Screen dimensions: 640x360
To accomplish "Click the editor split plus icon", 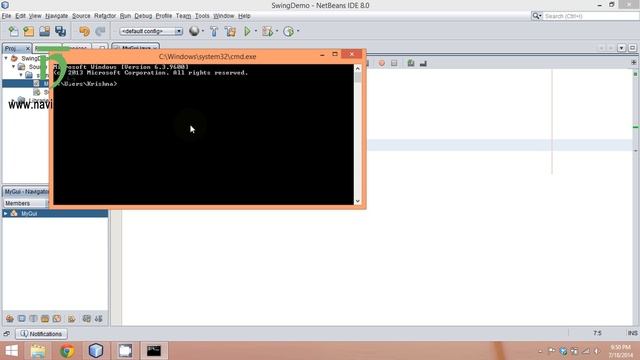I will click(633, 63).
